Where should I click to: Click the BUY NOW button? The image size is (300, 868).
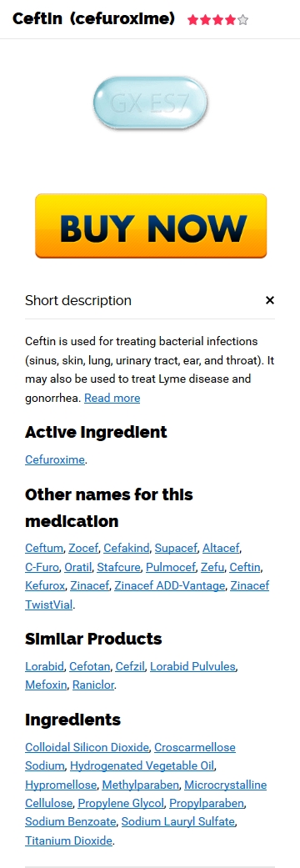pyautogui.click(x=151, y=226)
